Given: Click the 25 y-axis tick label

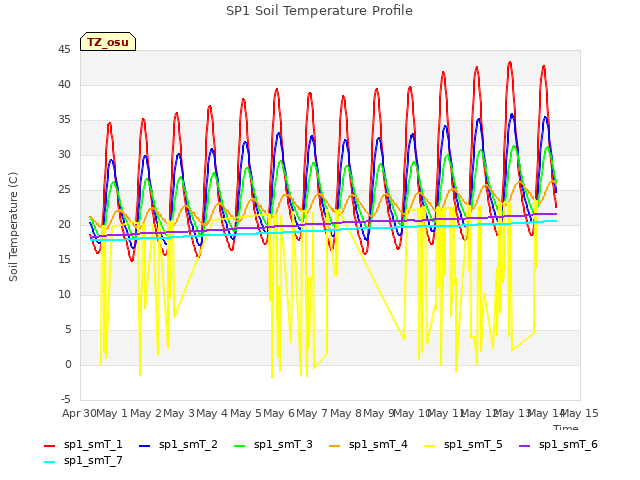Looking at the screenshot, I should tap(64, 190).
